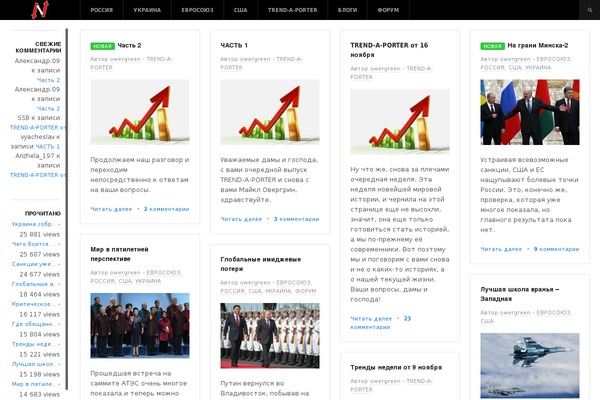Click TREND-A-PORTER category on Тренды недели post
The height and width of the screenshot is (400, 600).
coord(391,385)
